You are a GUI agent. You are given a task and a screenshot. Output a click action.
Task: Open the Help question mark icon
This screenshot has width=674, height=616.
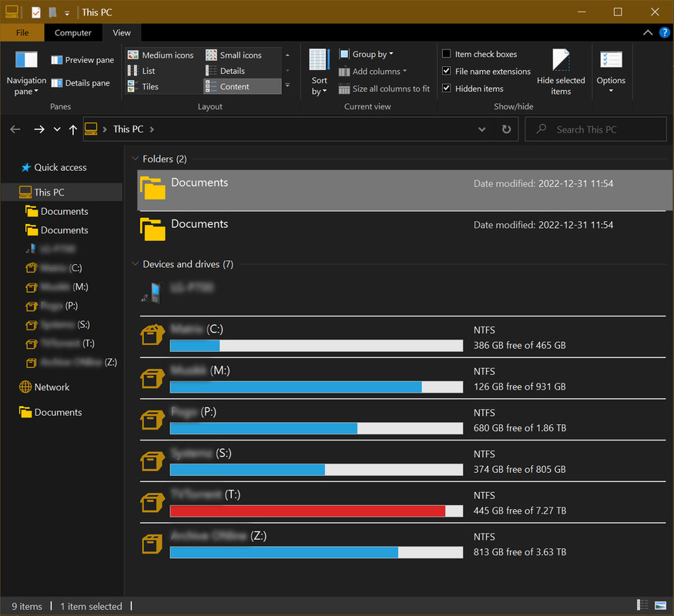665,32
